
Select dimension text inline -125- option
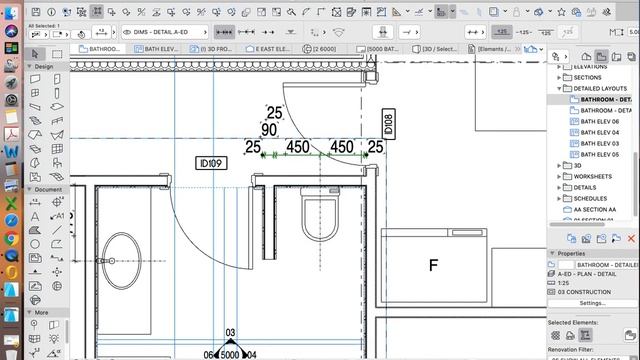[x=523, y=32]
